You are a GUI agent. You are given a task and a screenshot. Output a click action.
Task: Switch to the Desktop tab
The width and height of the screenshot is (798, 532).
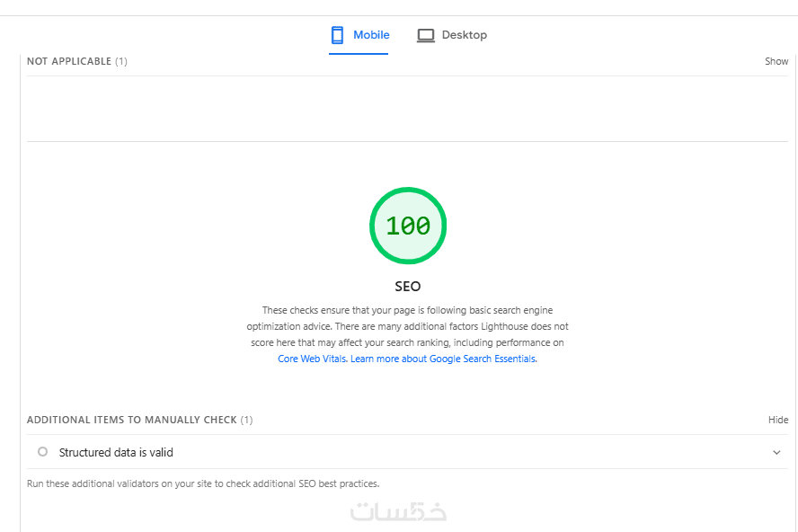tap(464, 35)
